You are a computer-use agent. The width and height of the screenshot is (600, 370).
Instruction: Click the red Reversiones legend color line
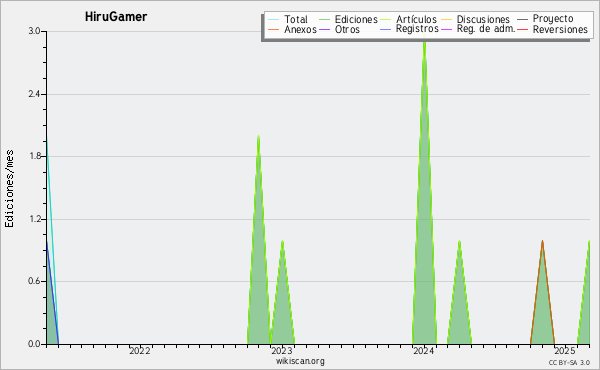(x=523, y=30)
